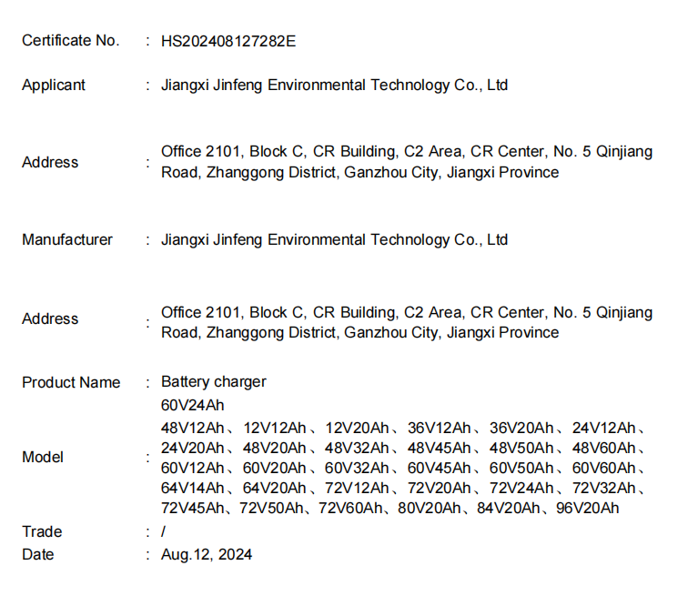Click the manufacturer company name text
The width and height of the screenshot is (688, 616).
(x=334, y=240)
